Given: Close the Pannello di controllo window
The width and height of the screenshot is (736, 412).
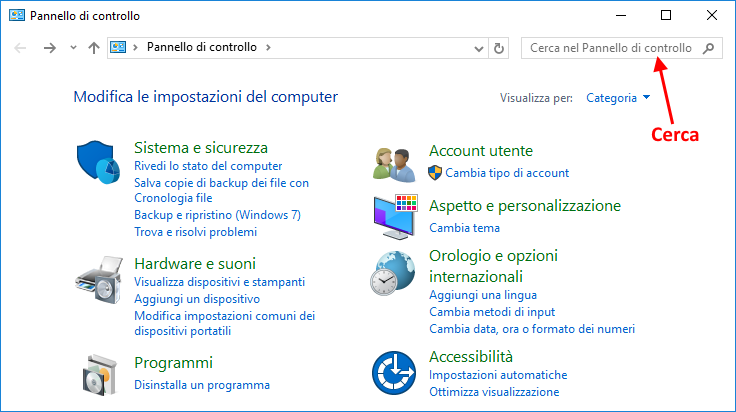Looking at the screenshot, I should tap(712, 15).
